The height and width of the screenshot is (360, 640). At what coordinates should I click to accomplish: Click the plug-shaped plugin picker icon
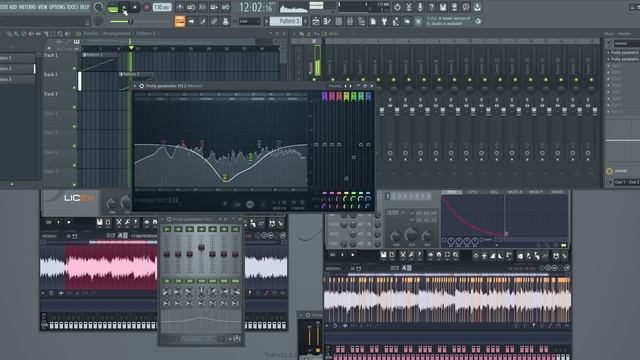[x=384, y=21]
